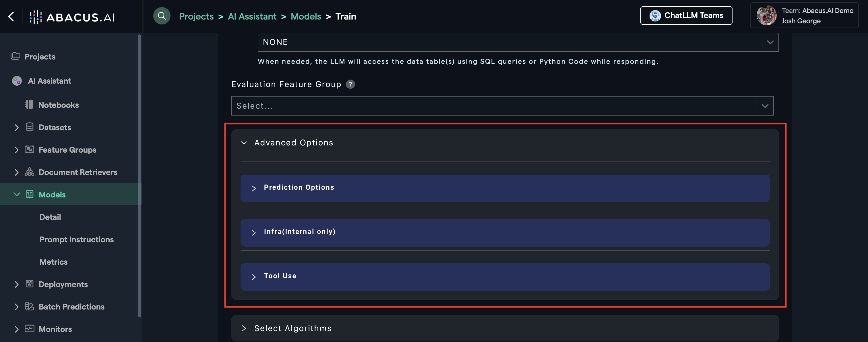Open Prompt Instructions in sidebar
This screenshot has width=868, height=342.
coord(76,239)
